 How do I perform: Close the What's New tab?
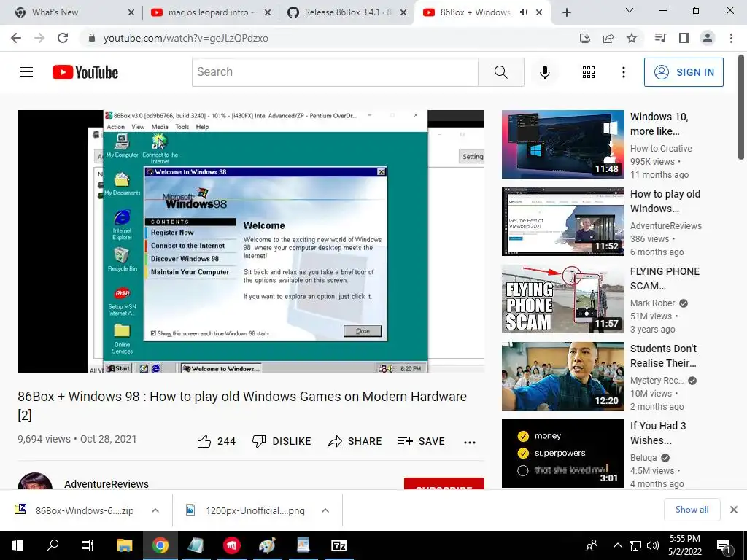click(x=131, y=12)
